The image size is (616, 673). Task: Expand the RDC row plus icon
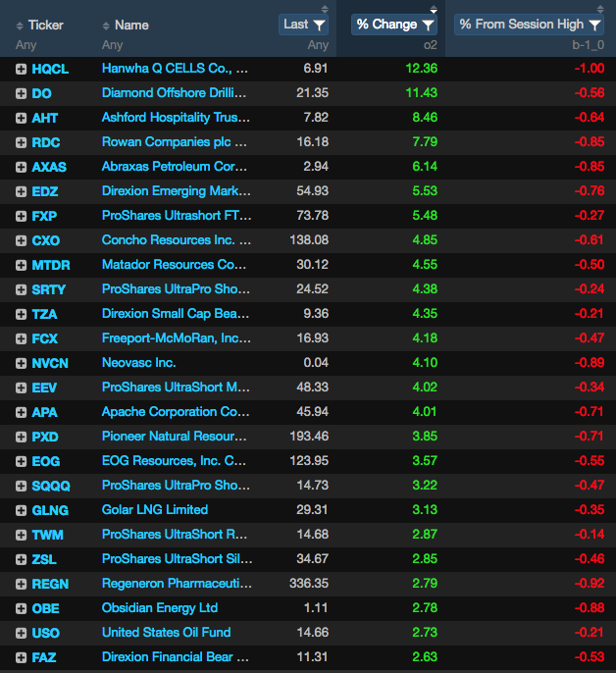pyautogui.click(x=21, y=142)
